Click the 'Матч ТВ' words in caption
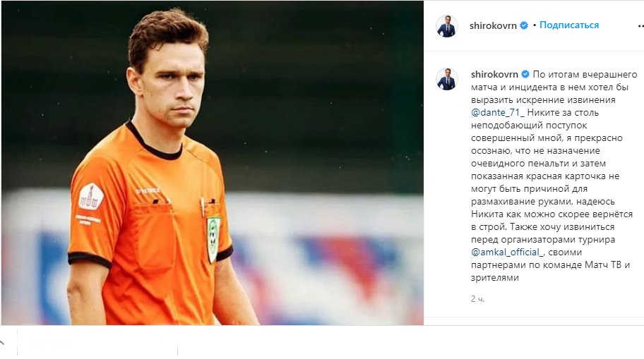The width and height of the screenshot is (644, 359). 603,264
